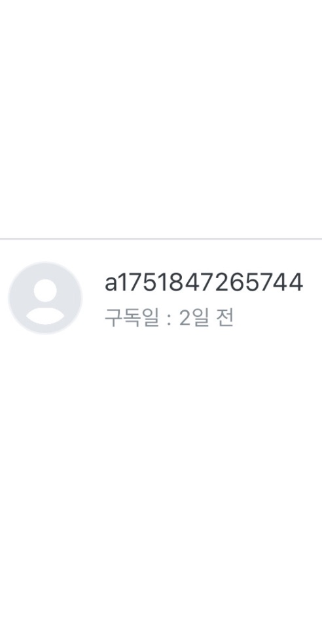This screenshot has height=644, width=322.
Task: Select the subscriber list row for a1751847265744
Action: [x=161, y=298]
